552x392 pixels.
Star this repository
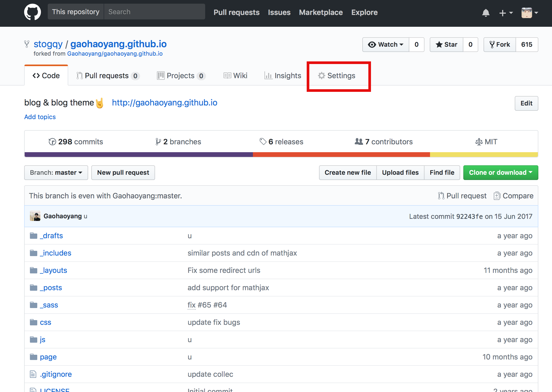pyautogui.click(x=447, y=45)
